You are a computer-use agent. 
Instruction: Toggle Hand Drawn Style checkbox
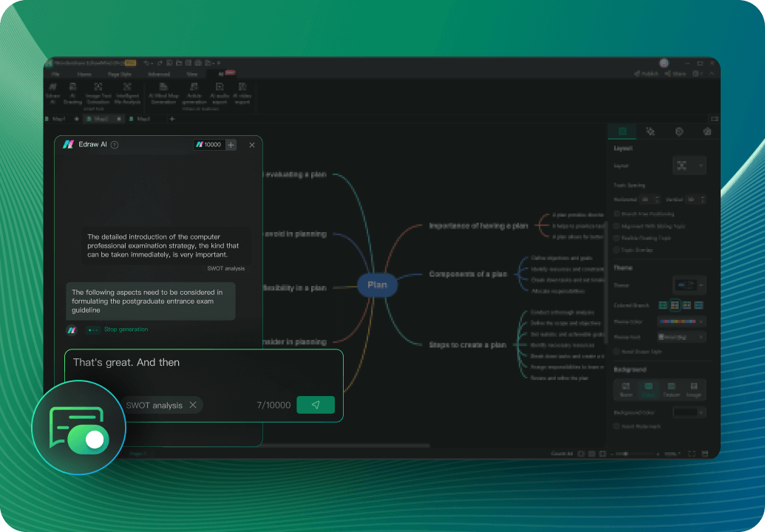617,352
